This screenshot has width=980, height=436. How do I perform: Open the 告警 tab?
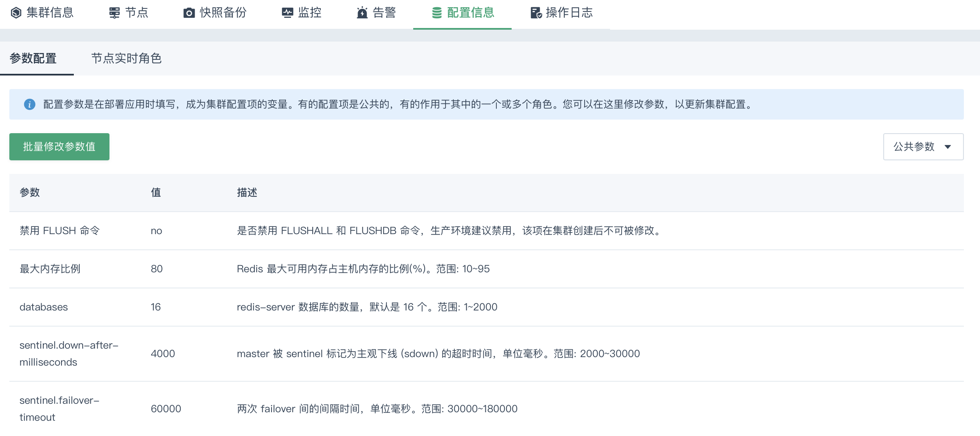click(x=376, y=13)
